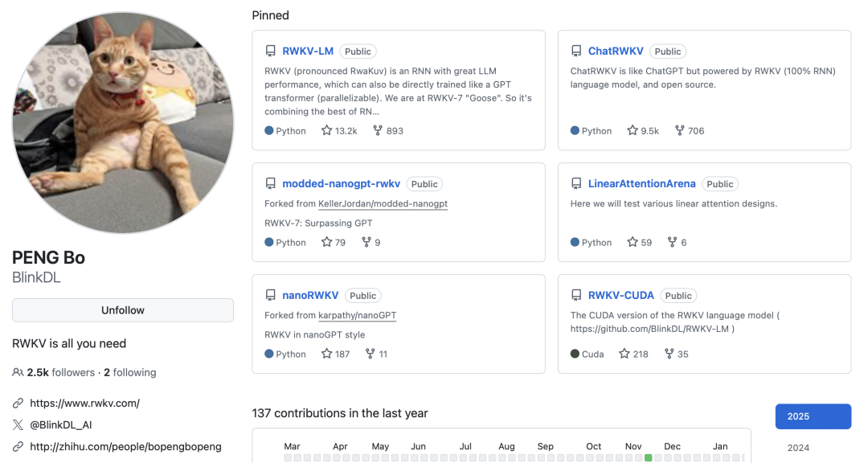
Task: Click the fork icon on modded-nanogpt-rwkv
Action: coord(366,242)
